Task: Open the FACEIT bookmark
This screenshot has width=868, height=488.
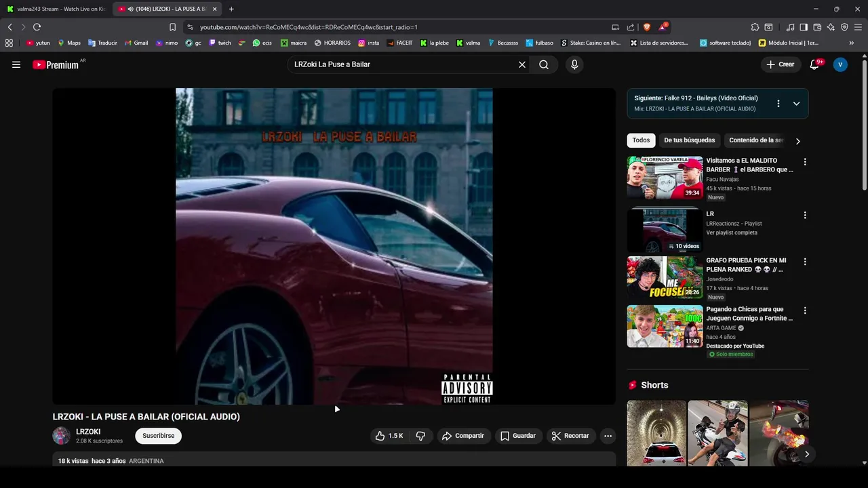Action: tap(399, 43)
